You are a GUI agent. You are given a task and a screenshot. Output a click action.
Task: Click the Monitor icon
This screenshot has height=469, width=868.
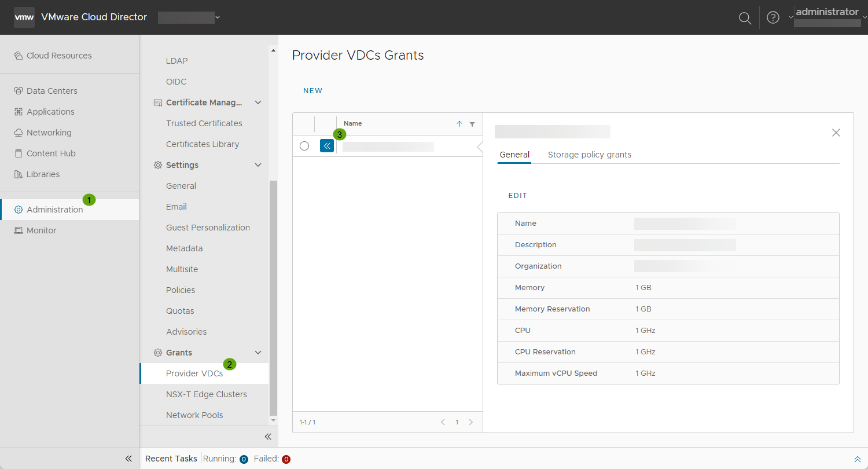pyautogui.click(x=19, y=230)
